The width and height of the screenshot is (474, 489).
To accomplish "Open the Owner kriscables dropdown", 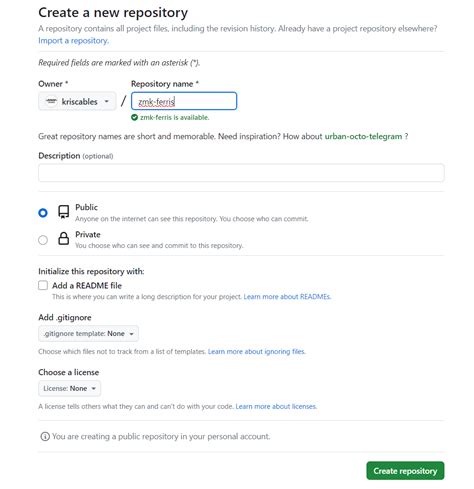I will tap(77, 101).
